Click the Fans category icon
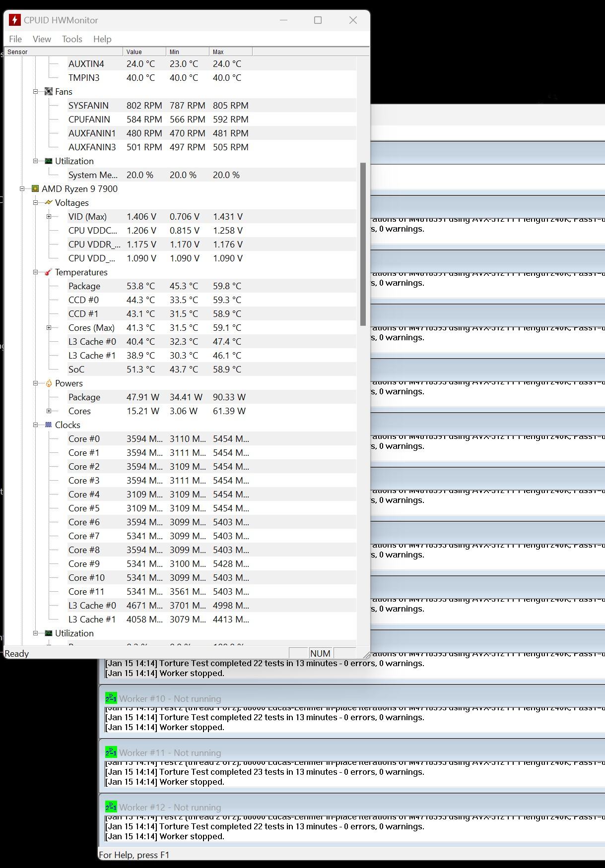The image size is (605, 868). pos(49,91)
